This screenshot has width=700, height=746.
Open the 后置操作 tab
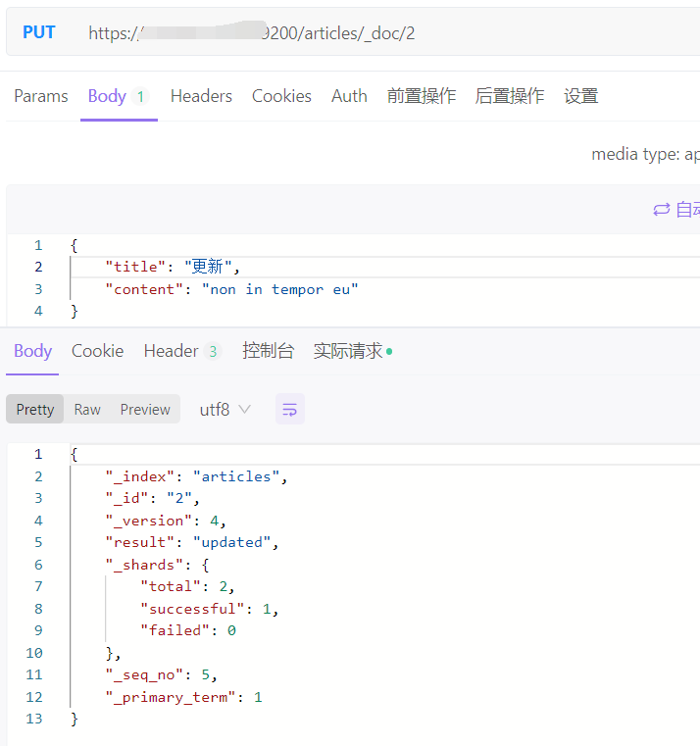[510, 96]
